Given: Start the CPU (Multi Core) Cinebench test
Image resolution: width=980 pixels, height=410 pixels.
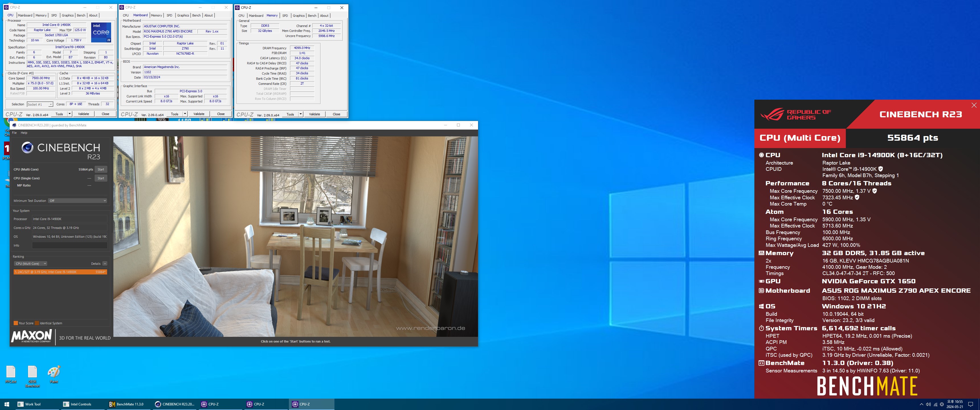Looking at the screenshot, I should [x=101, y=169].
